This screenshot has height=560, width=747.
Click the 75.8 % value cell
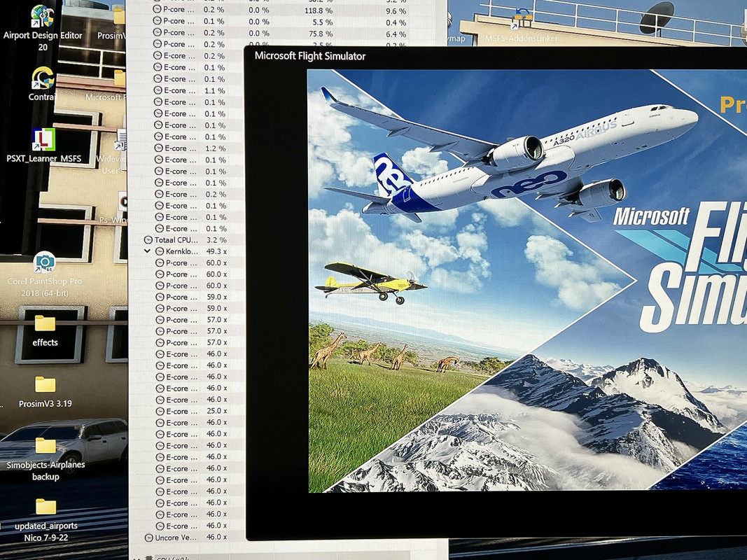tap(321, 34)
